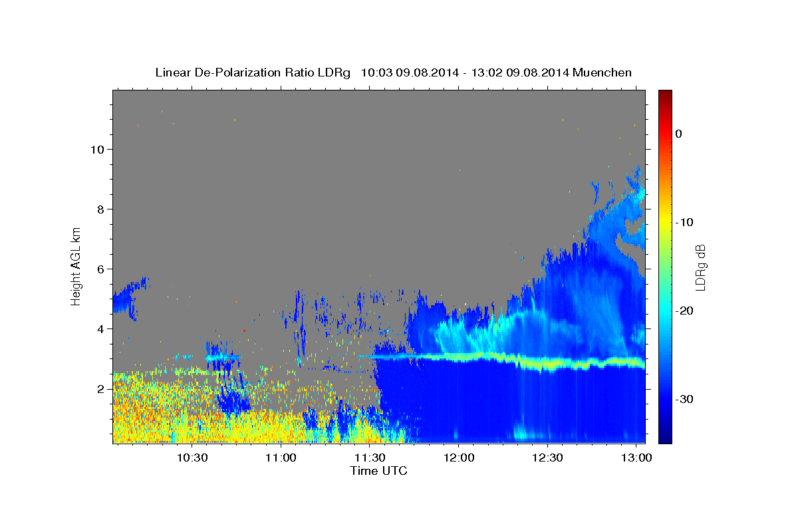798x532 pixels.
Task: Click the colorbar value '-10'
Action: (684, 222)
